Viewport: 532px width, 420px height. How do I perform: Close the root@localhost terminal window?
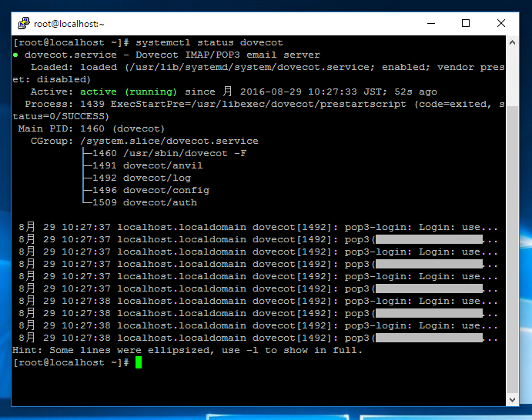click(x=501, y=23)
